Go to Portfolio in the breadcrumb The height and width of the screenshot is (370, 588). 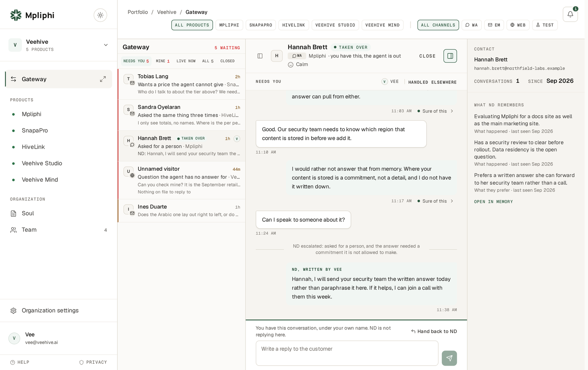click(138, 12)
